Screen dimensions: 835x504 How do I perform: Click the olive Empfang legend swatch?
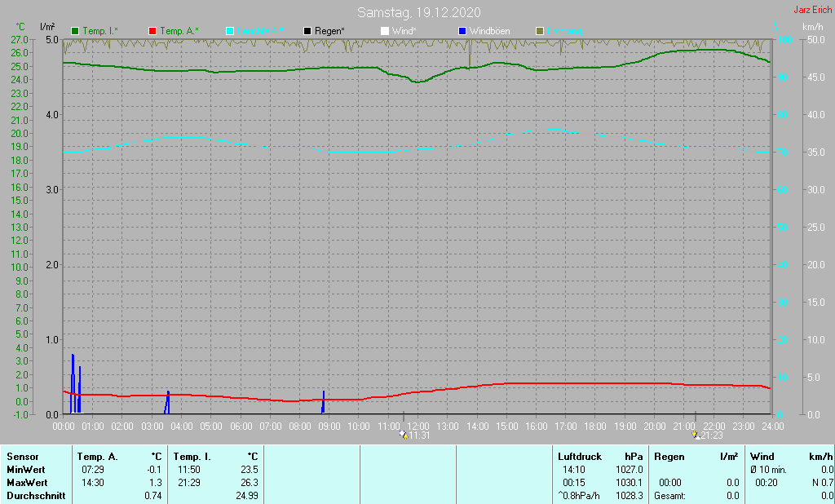540,32
